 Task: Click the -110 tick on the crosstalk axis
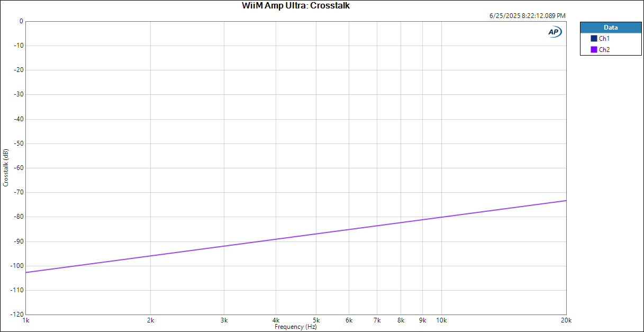[17, 290]
